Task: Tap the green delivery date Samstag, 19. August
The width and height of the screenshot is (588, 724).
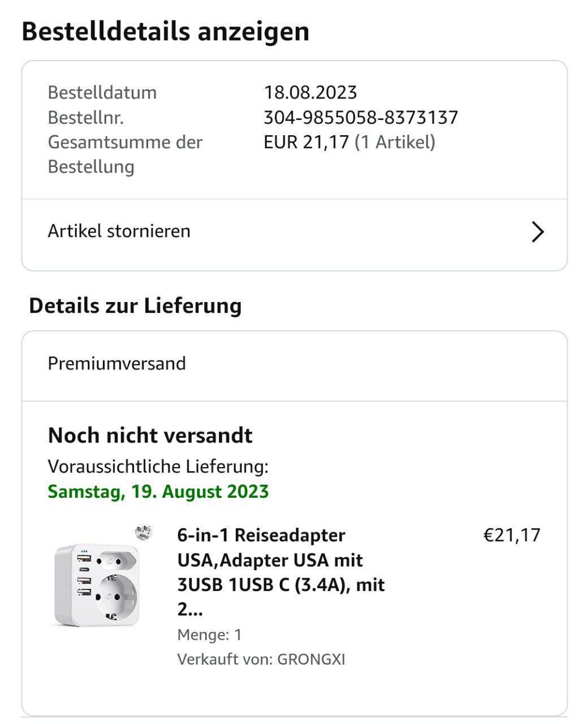Action: click(158, 492)
